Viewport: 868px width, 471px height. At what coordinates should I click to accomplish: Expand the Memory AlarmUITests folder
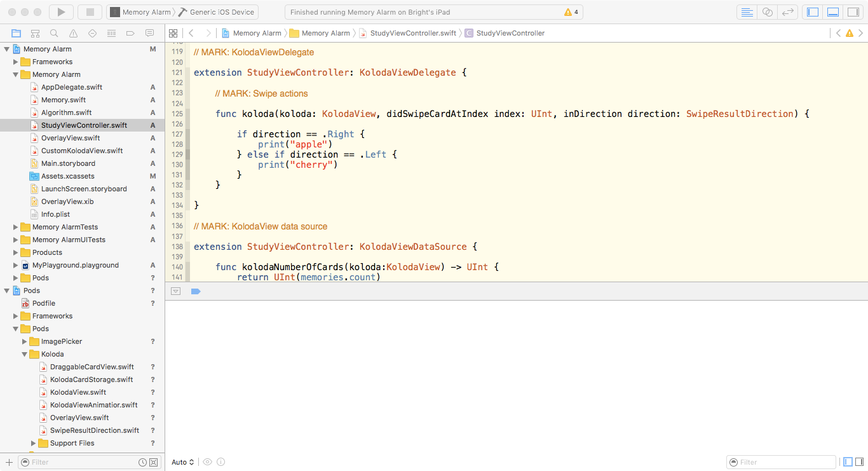tap(16, 240)
